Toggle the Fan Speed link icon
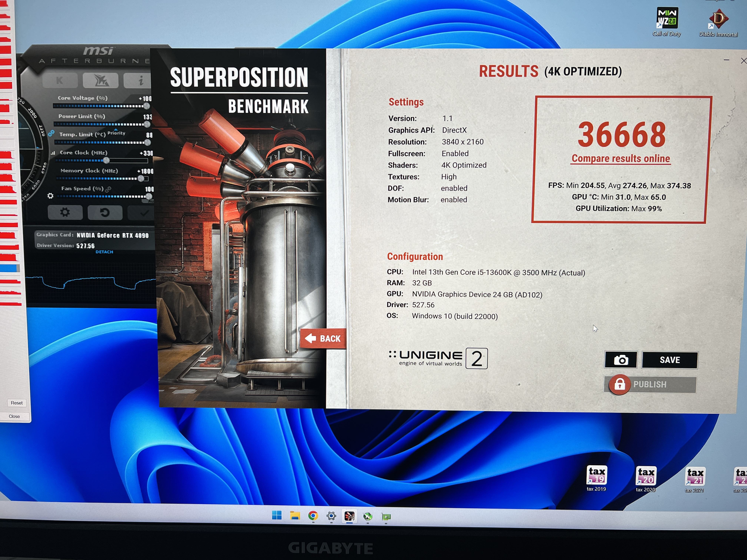 [x=108, y=189]
